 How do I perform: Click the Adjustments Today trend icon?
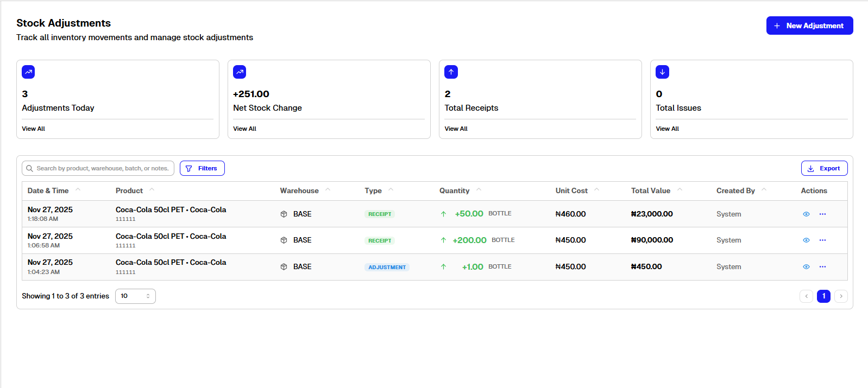tap(28, 72)
